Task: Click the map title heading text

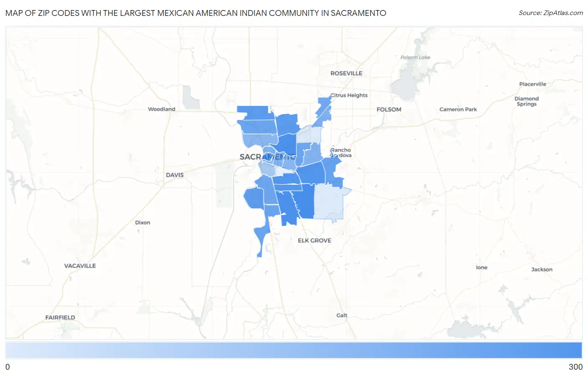Action: 196,13
